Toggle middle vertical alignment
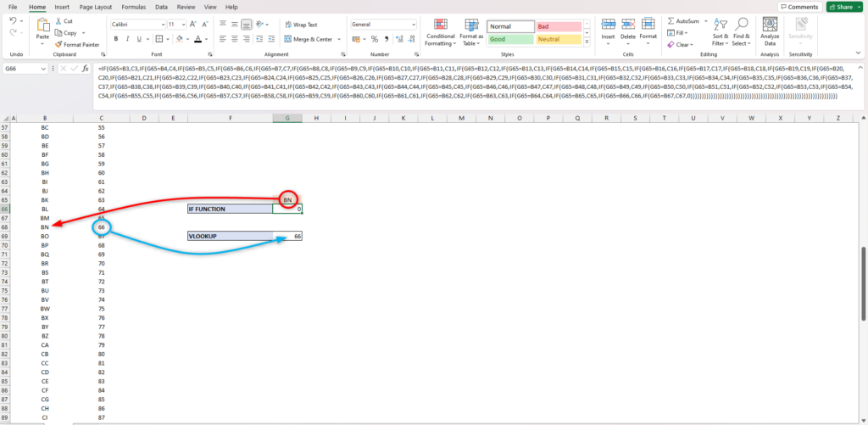The image size is (868, 425). [x=234, y=25]
